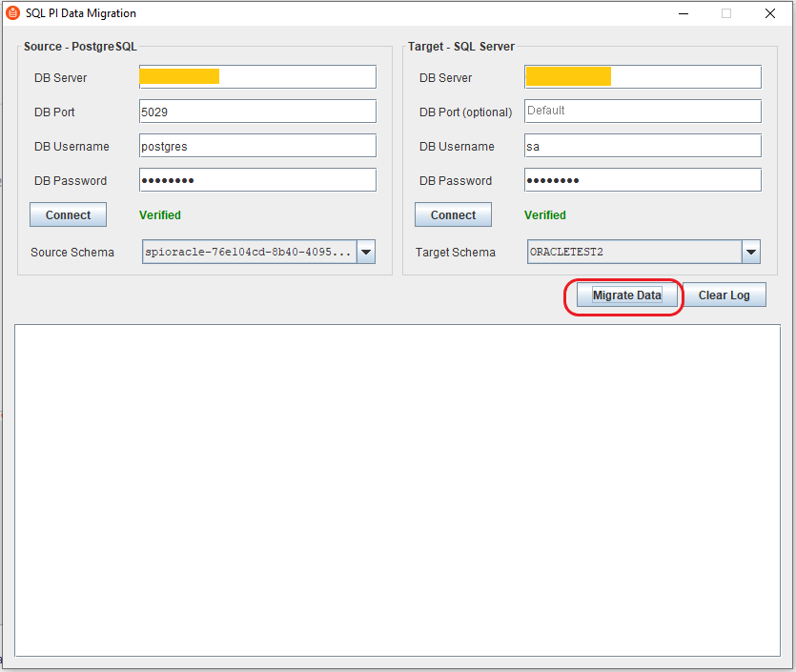Screen dimensions: 796x672
Task: Click the Source - PostgreSQL group title
Action: 80,46
